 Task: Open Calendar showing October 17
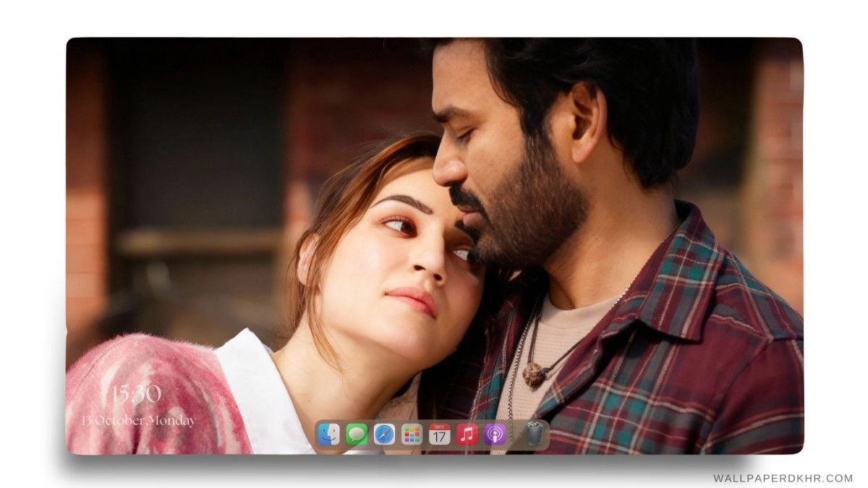click(438, 434)
